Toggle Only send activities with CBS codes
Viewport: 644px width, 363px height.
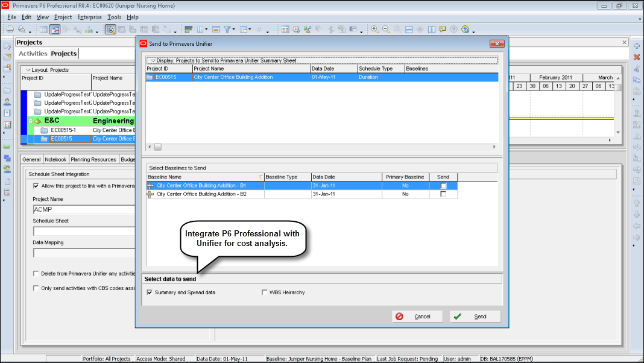pyautogui.click(x=36, y=288)
